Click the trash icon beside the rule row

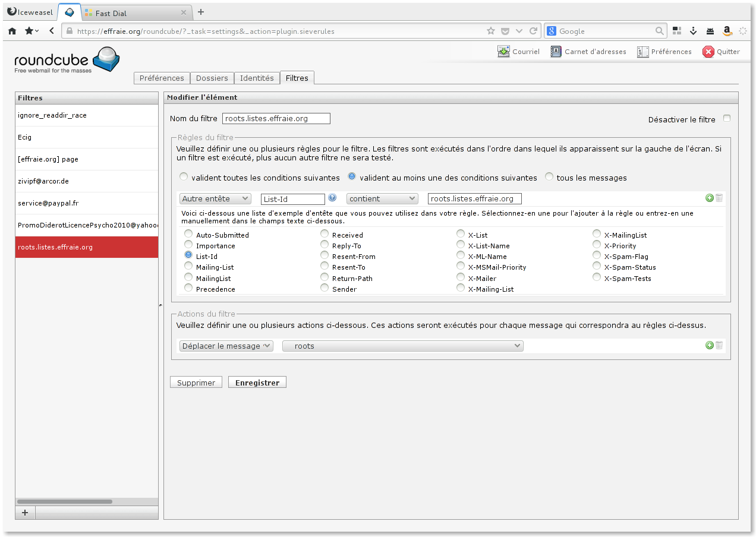coord(719,198)
